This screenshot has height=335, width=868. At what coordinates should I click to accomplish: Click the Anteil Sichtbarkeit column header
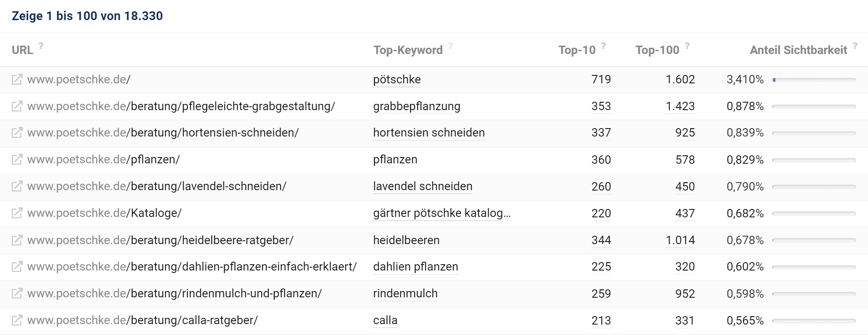(x=798, y=50)
